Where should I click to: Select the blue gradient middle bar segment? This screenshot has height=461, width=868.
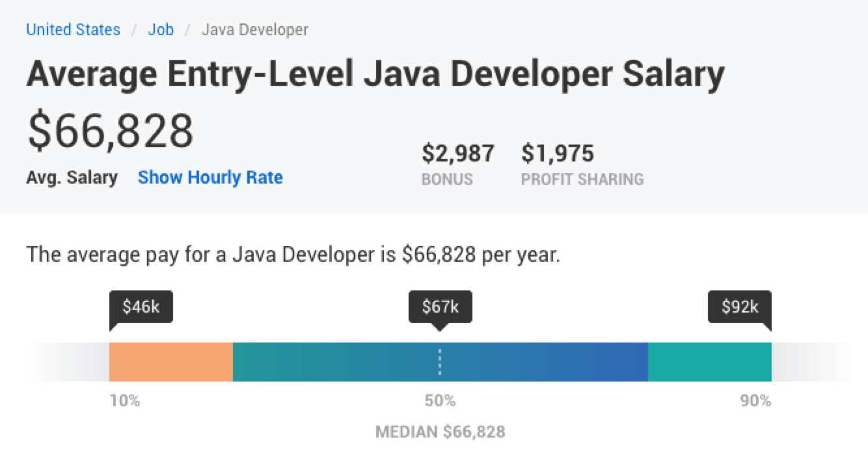441,362
